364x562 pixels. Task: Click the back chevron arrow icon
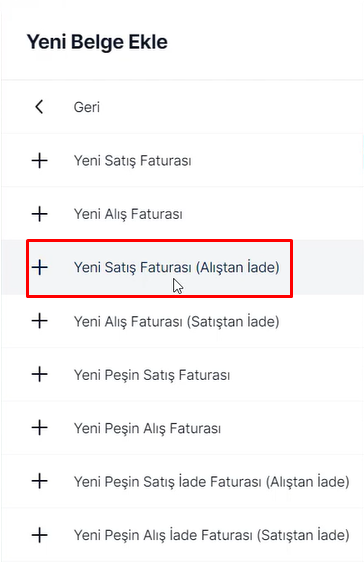click(39, 107)
